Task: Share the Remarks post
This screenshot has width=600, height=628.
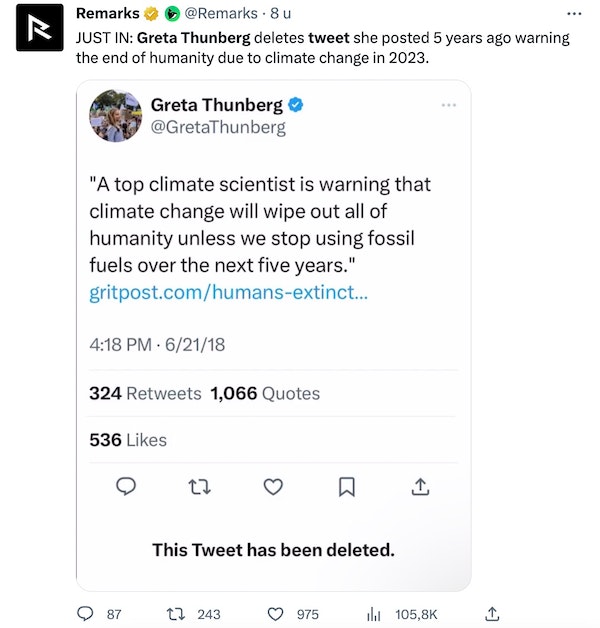Action: click(x=491, y=613)
